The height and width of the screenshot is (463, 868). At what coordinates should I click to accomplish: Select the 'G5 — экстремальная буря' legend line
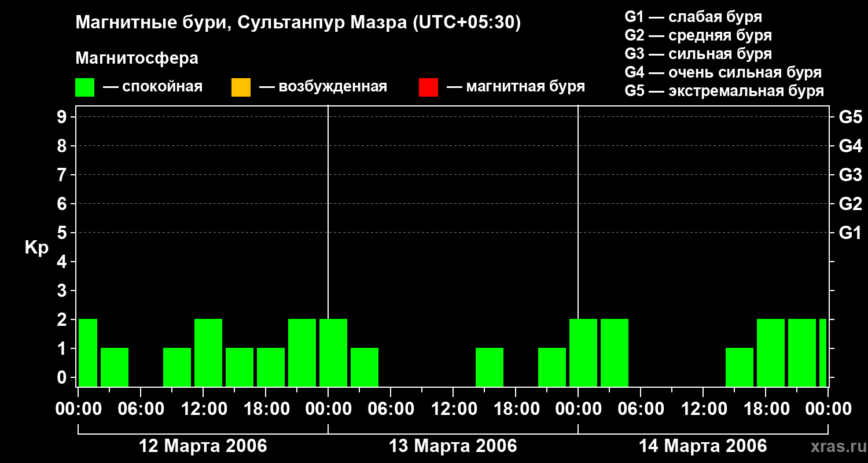tap(724, 91)
